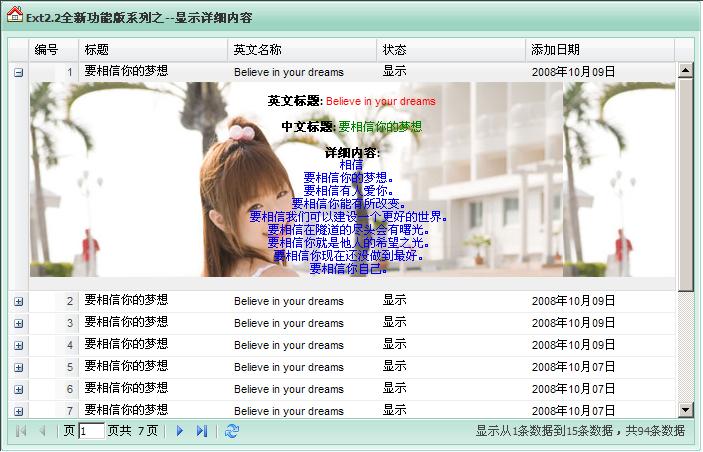
Task: Go to previous page of grid
Action: [x=43, y=431]
